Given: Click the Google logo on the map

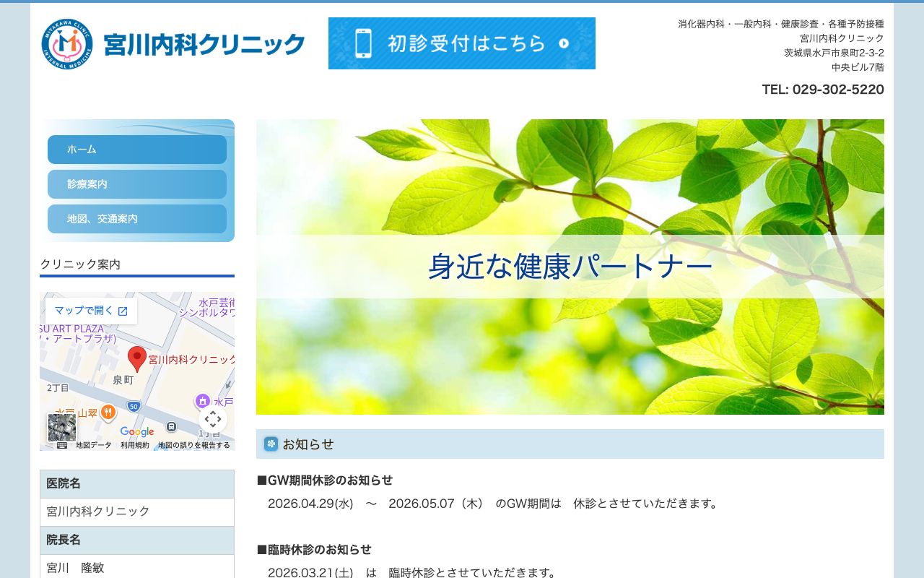Looking at the screenshot, I should pos(137,432).
